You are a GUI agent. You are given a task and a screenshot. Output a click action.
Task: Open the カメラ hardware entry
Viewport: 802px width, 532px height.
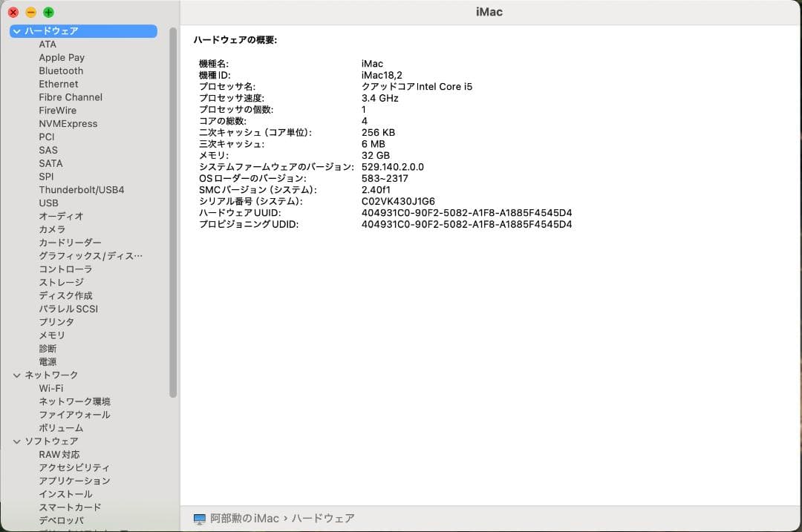[52, 229]
